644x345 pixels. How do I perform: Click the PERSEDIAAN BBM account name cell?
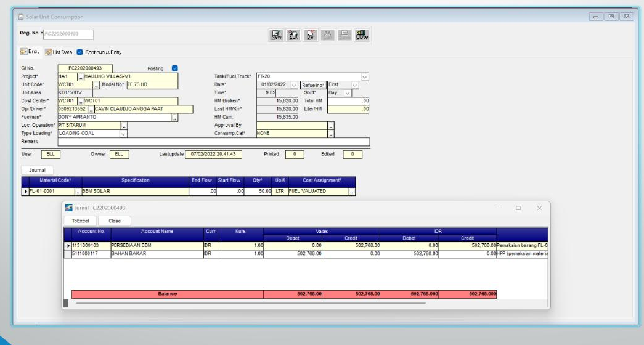click(157, 246)
